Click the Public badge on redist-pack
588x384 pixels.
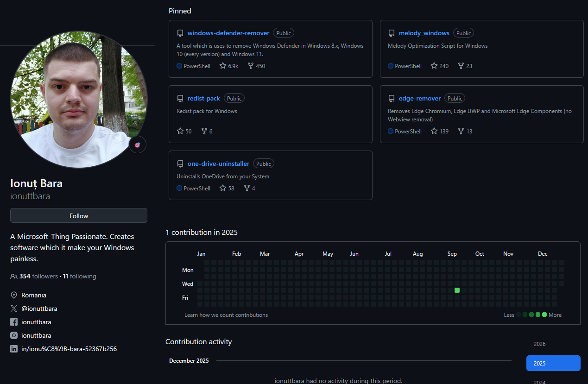point(234,98)
